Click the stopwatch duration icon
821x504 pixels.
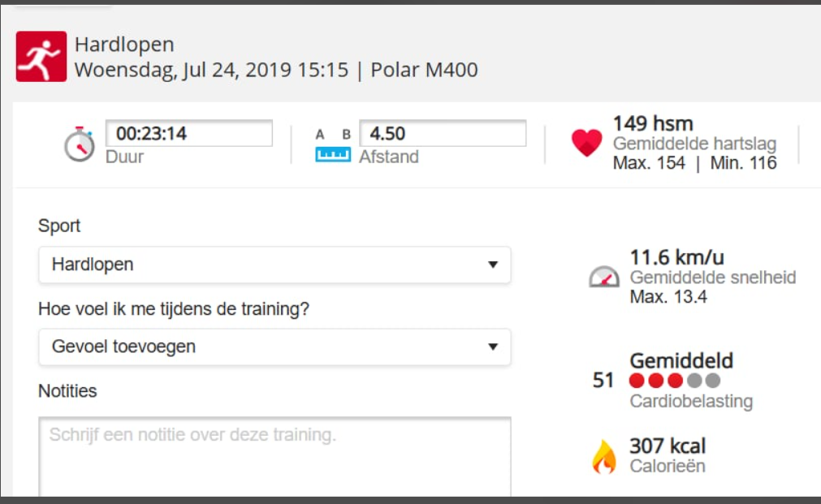[x=79, y=144]
